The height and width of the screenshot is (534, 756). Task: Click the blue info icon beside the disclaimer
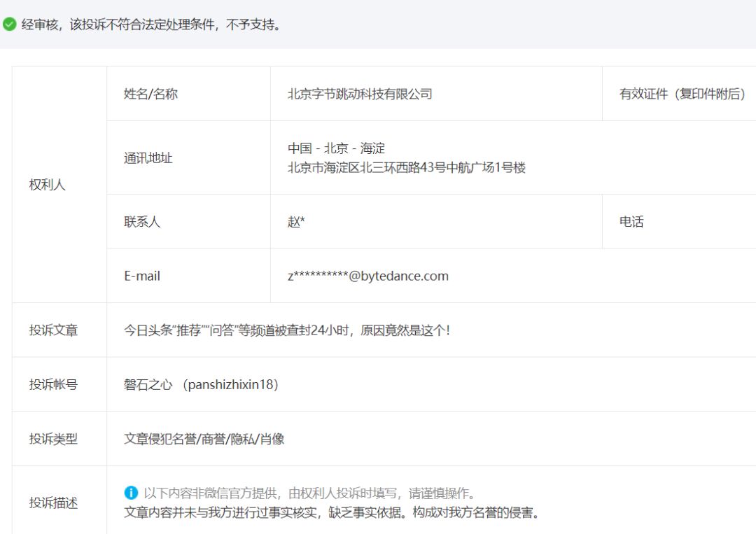click(130, 493)
